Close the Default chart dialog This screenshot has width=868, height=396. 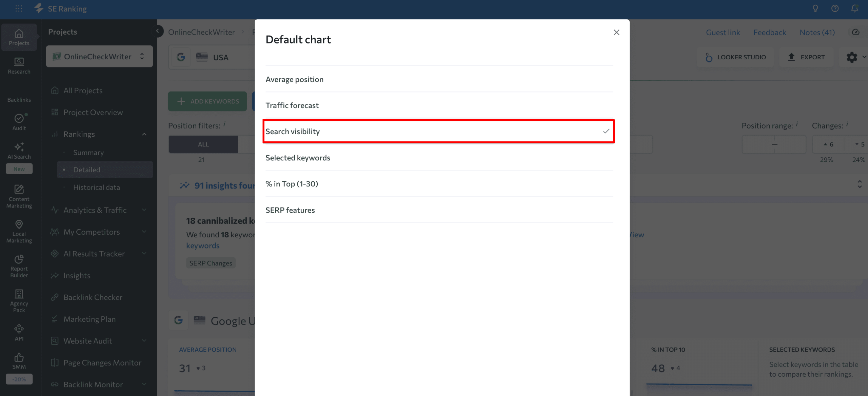(616, 32)
